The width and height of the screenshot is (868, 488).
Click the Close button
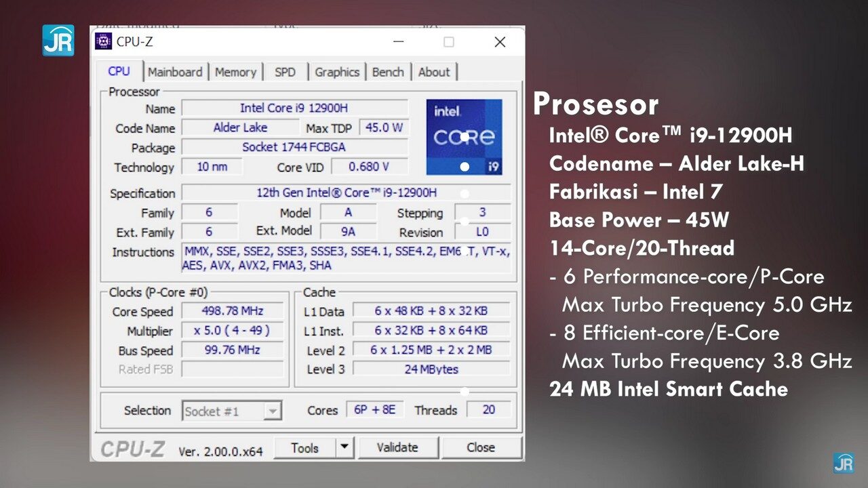[x=481, y=447]
